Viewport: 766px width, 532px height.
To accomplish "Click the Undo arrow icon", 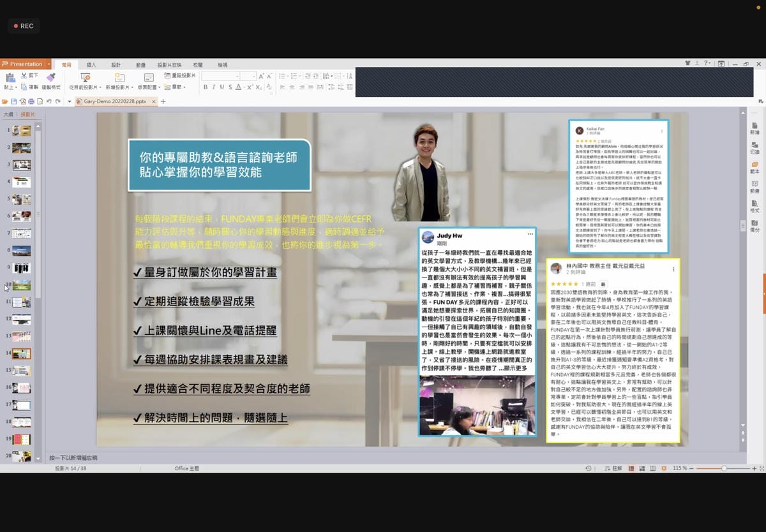I will 49,101.
